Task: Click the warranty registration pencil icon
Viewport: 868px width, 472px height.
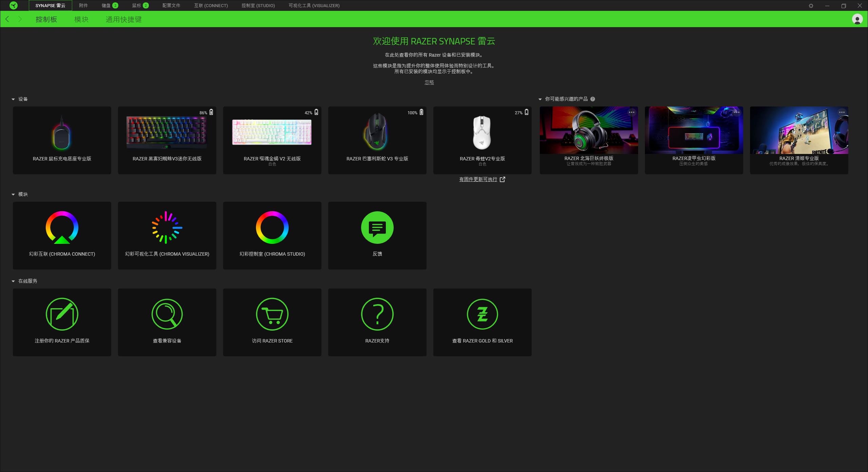Action: pos(62,314)
